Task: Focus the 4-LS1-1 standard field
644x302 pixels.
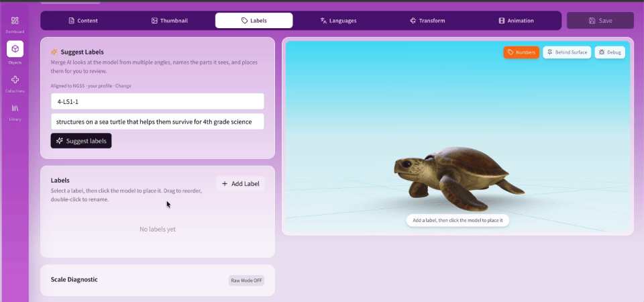Action: click(x=157, y=101)
